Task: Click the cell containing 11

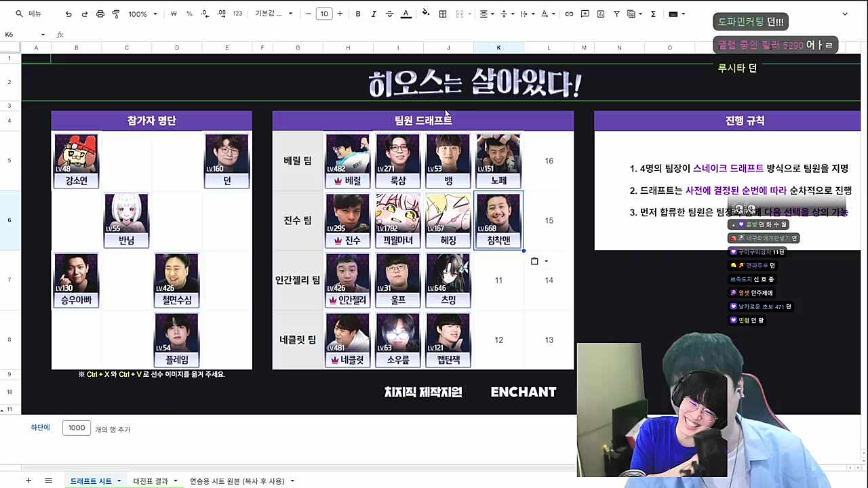Action: (498, 280)
